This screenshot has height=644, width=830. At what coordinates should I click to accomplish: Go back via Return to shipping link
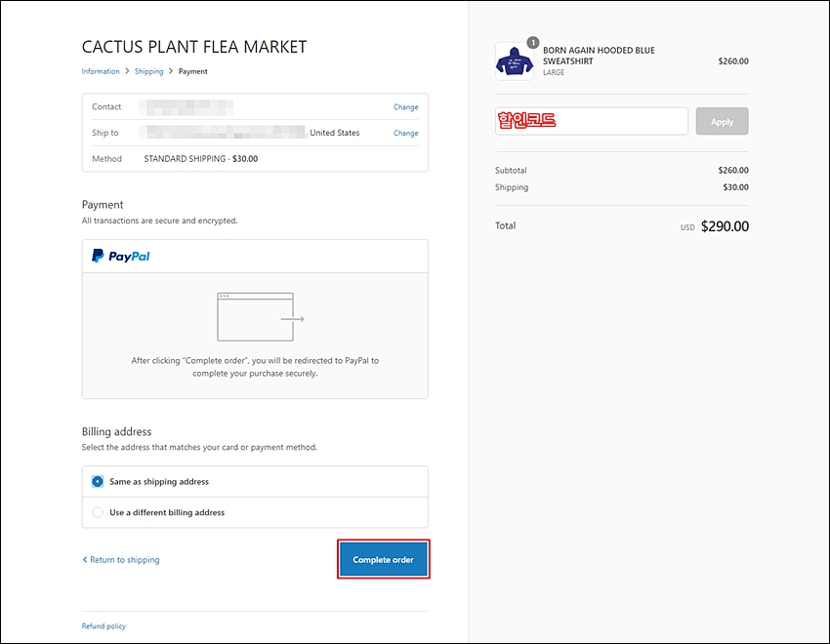(121, 559)
